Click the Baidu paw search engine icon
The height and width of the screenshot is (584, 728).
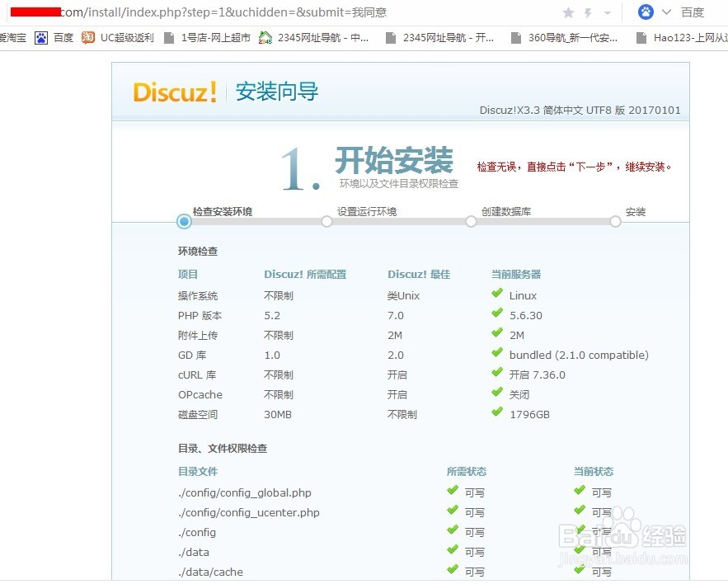pos(646,12)
